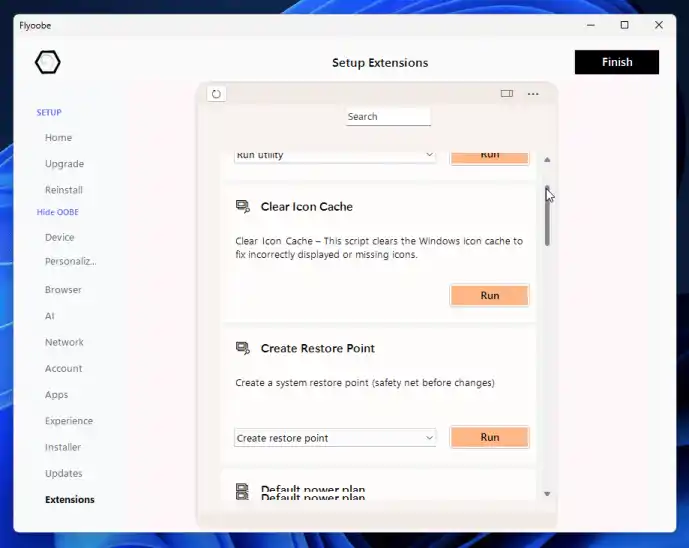
Task: Open the three-dots more options menu
Action: click(x=533, y=94)
